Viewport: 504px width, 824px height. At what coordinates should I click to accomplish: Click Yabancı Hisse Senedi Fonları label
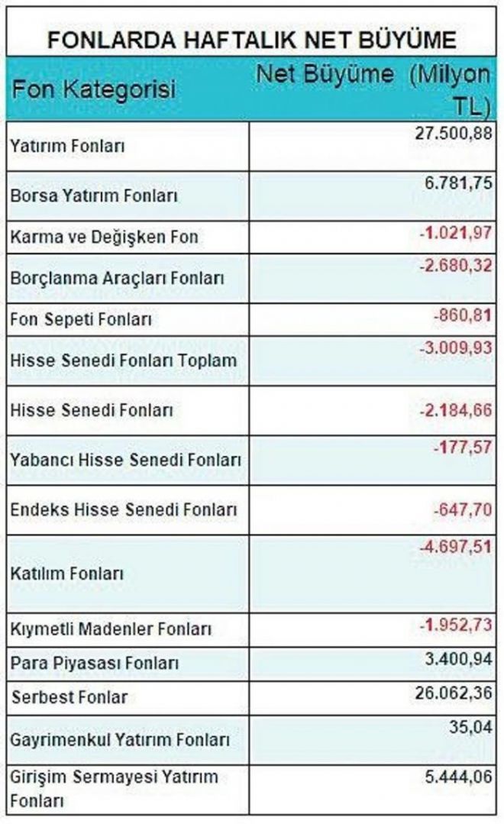tap(125, 460)
